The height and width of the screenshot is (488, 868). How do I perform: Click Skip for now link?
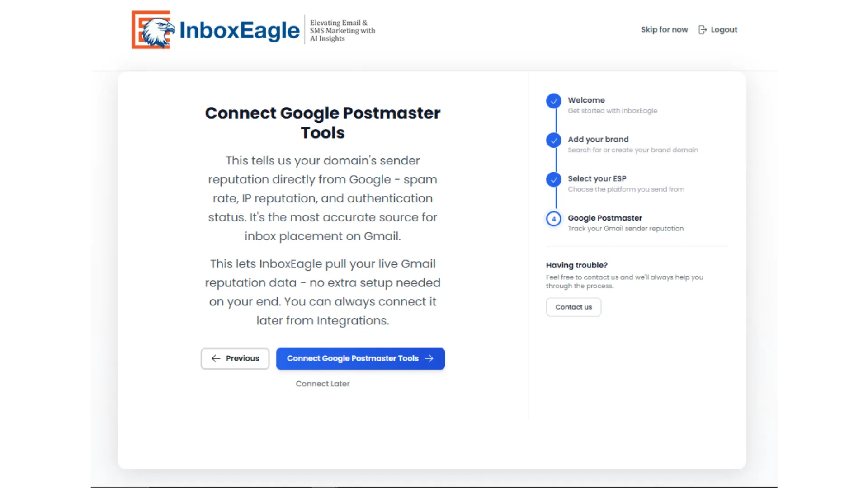pos(664,30)
